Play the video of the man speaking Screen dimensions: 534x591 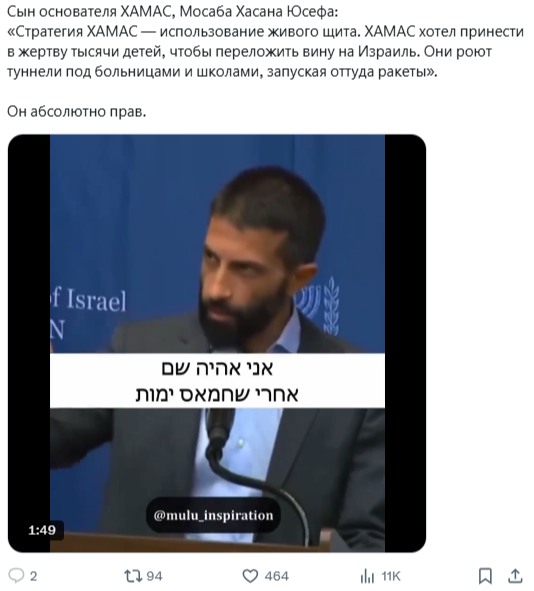[217, 343]
